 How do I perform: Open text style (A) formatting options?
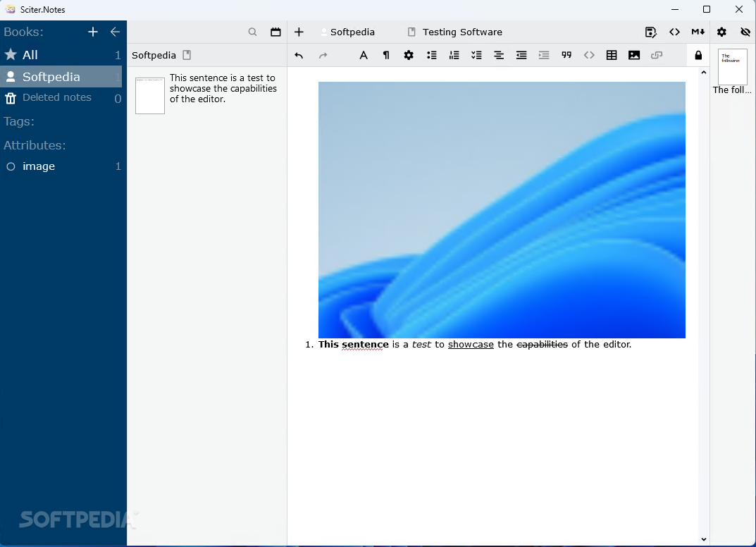pyautogui.click(x=364, y=56)
